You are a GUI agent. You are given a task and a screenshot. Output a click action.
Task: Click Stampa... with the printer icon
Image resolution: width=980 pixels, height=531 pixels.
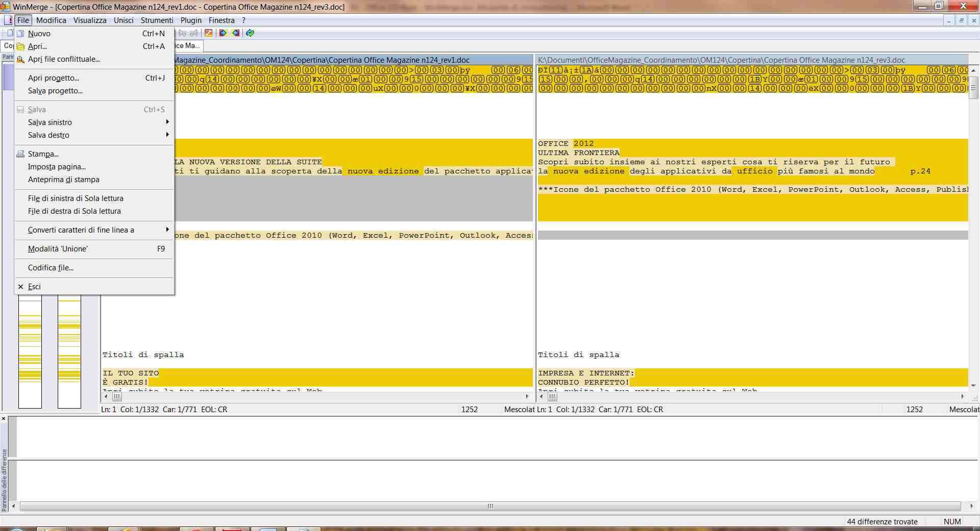43,154
